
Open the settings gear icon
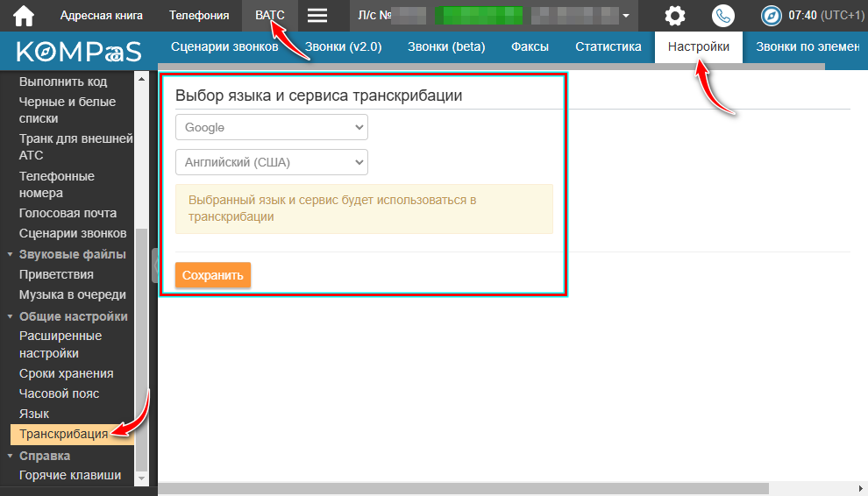[675, 16]
